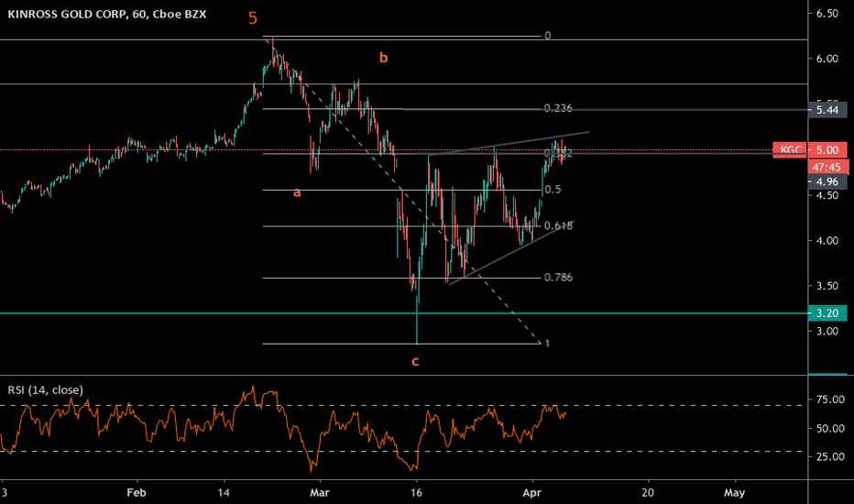Click the RSI 50.00 scale value
This screenshot has height=504, width=854.
(x=830, y=428)
